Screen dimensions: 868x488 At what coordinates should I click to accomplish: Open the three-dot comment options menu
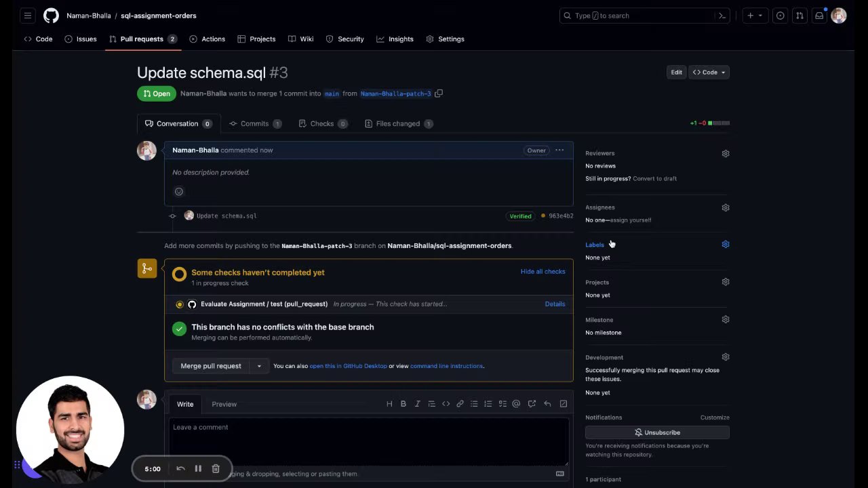(x=559, y=150)
